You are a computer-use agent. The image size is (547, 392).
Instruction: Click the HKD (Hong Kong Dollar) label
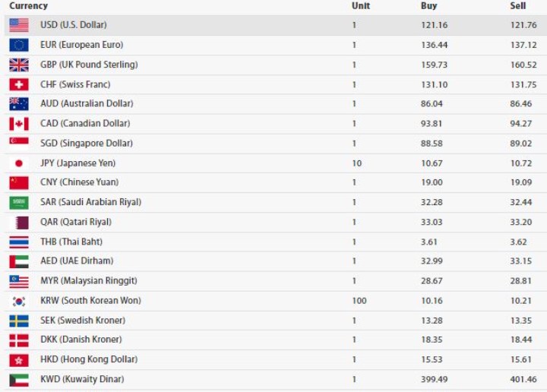point(89,359)
